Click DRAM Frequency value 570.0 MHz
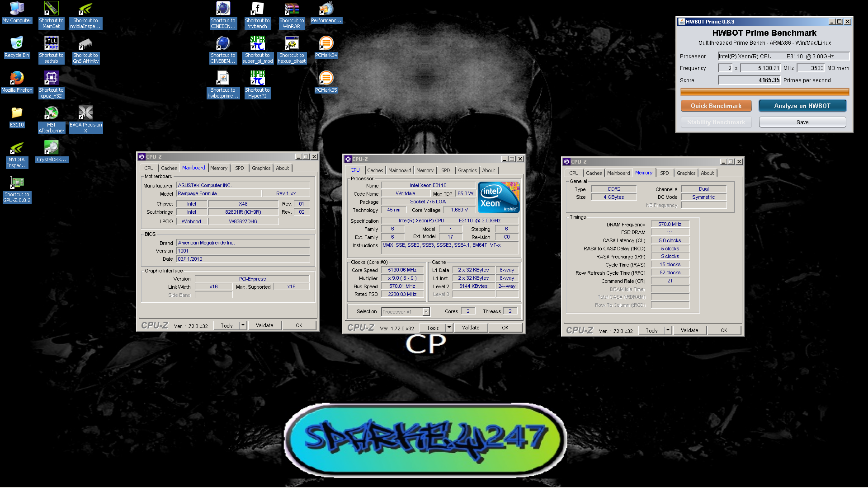868x488 pixels. 670,224
